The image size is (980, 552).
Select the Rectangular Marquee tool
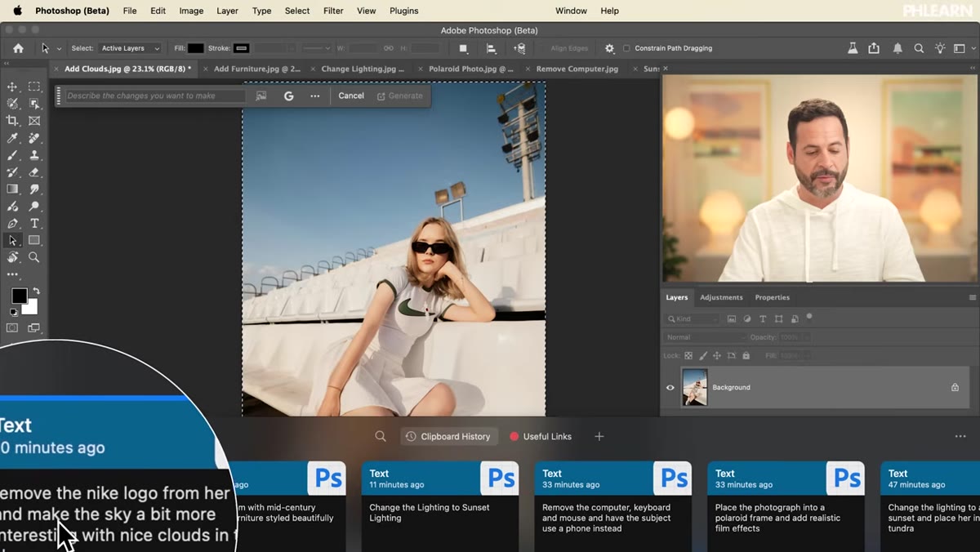pyautogui.click(x=34, y=87)
